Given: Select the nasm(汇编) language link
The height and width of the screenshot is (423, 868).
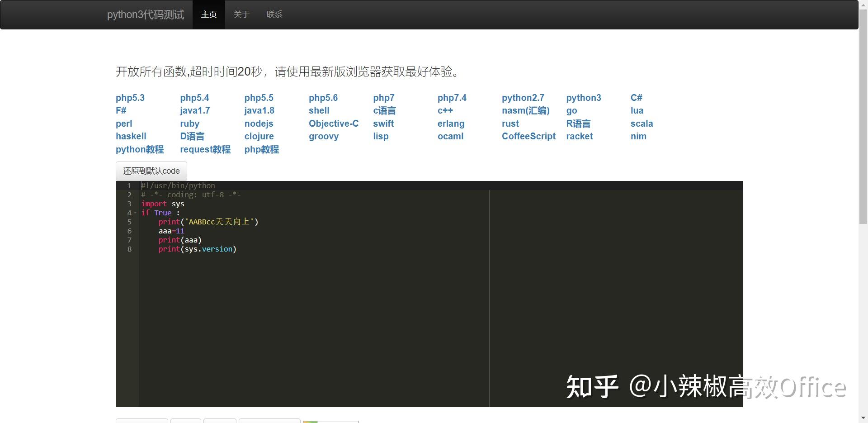Looking at the screenshot, I should 526,110.
